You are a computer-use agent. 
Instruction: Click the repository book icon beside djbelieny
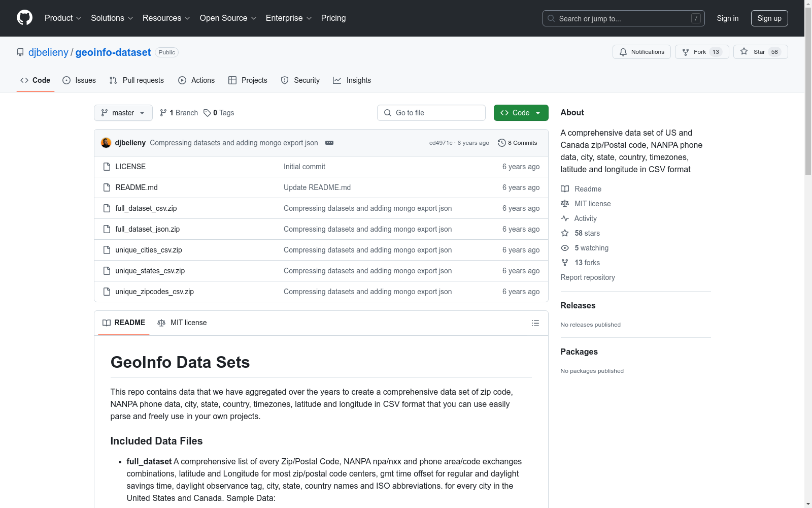20,52
